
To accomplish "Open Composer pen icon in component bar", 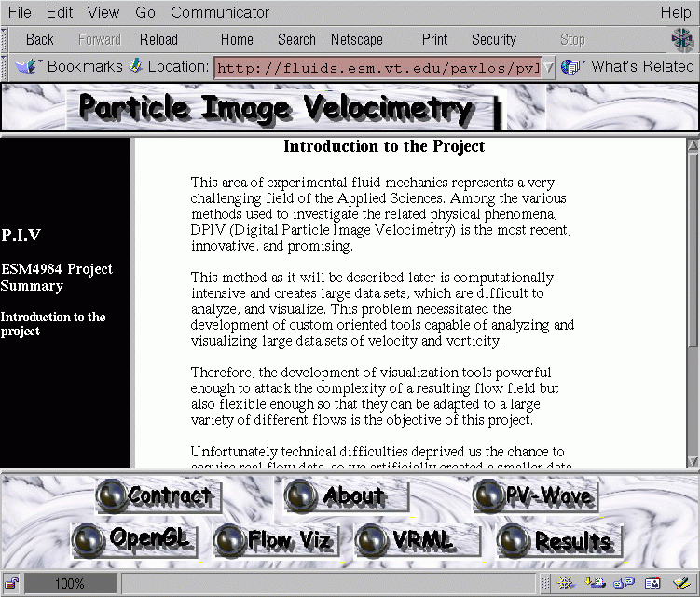I will click(681, 583).
